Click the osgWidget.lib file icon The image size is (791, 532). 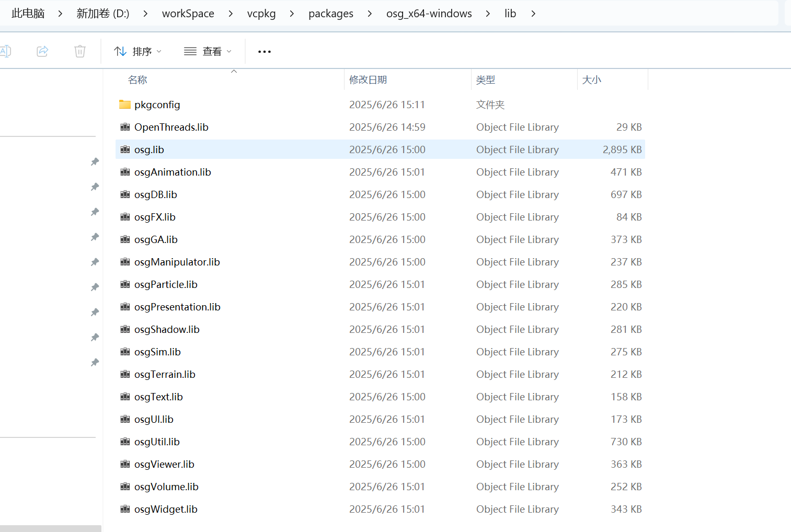(x=125, y=509)
